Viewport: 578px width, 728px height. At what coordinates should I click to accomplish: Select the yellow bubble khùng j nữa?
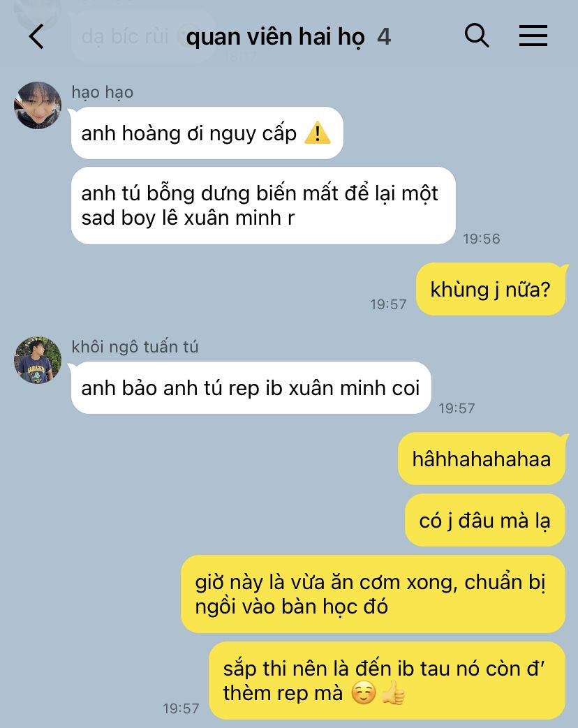pos(491,289)
